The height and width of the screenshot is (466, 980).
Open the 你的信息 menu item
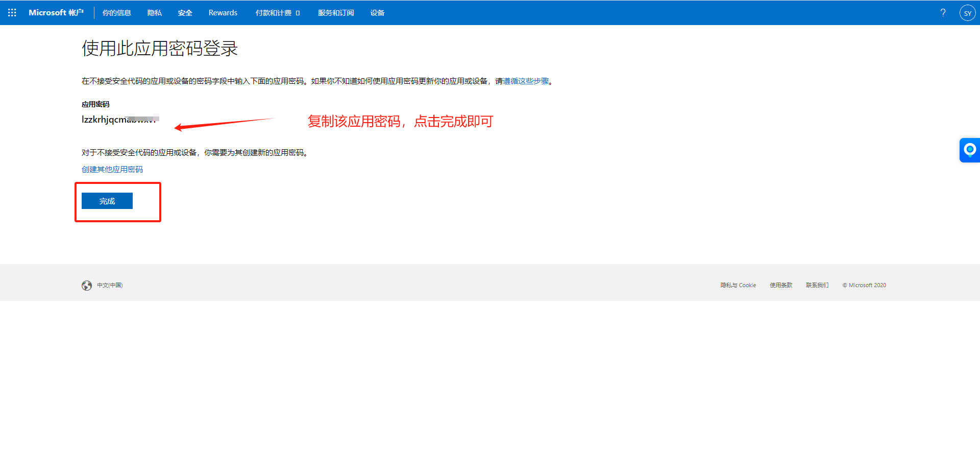(117, 13)
